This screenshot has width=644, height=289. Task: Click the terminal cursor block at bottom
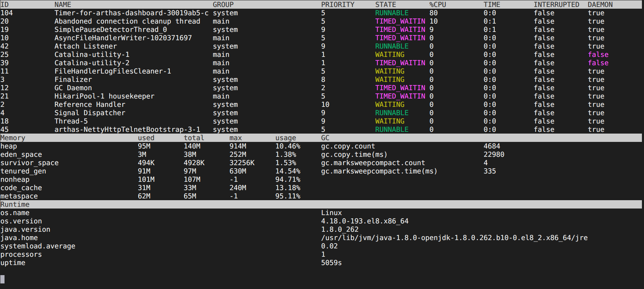[x=2, y=279]
